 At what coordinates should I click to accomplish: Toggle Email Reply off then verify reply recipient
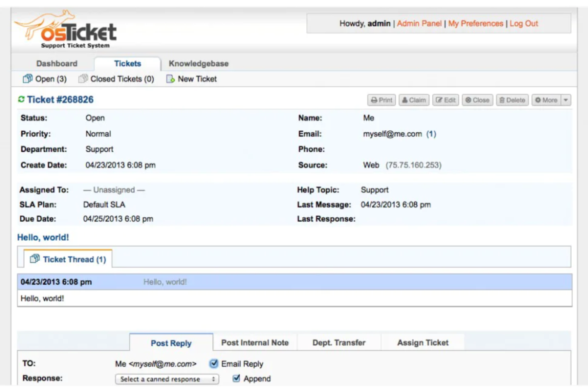214,363
